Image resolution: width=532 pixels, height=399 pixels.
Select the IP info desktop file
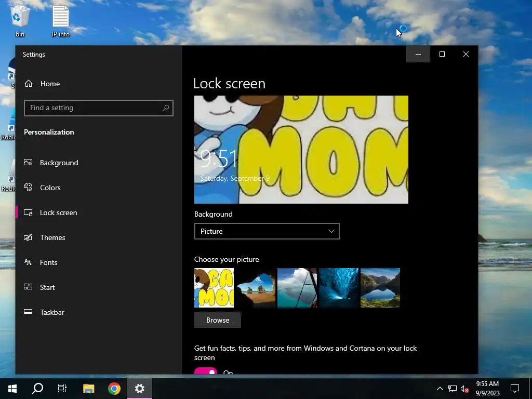coord(61,21)
